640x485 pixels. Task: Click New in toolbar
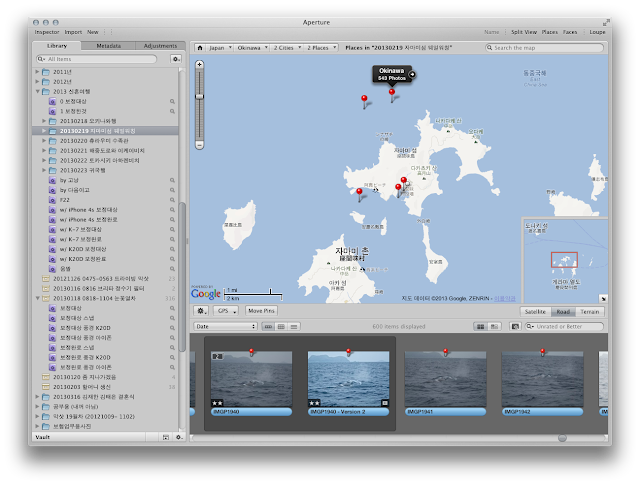click(93, 32)
